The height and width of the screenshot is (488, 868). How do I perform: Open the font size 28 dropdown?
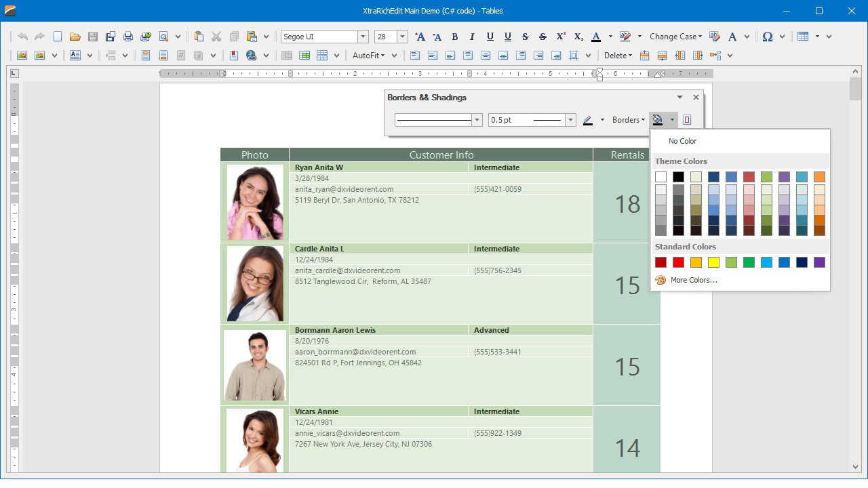(401, 36)
